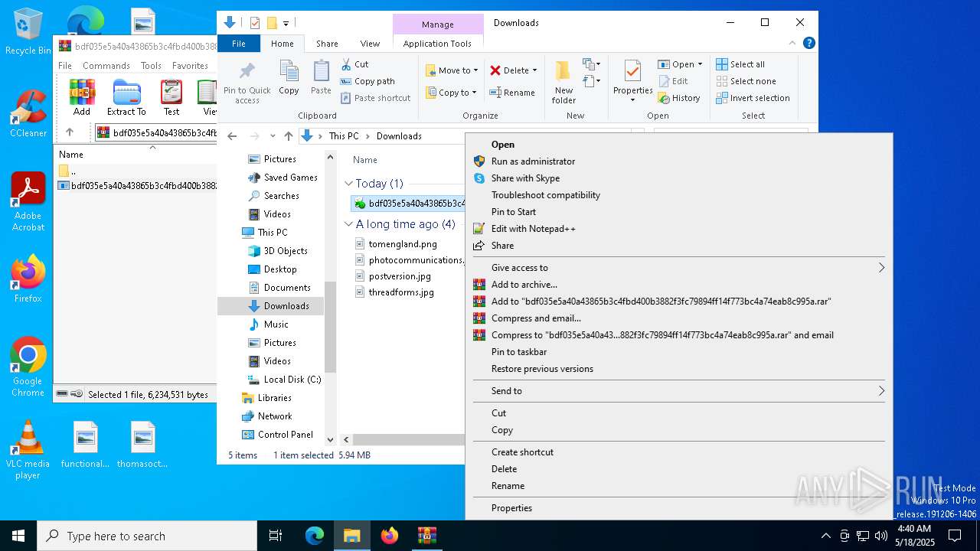The height and width of the screenshot is (551, 980).
Task: Select the functional... desktop file icon
Action: (x=85, y=445)
